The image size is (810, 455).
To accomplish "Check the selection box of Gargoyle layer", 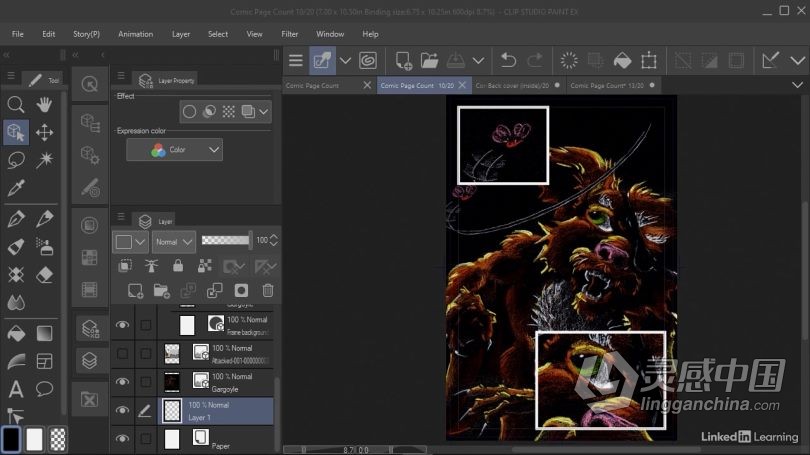I will [146, 382].
